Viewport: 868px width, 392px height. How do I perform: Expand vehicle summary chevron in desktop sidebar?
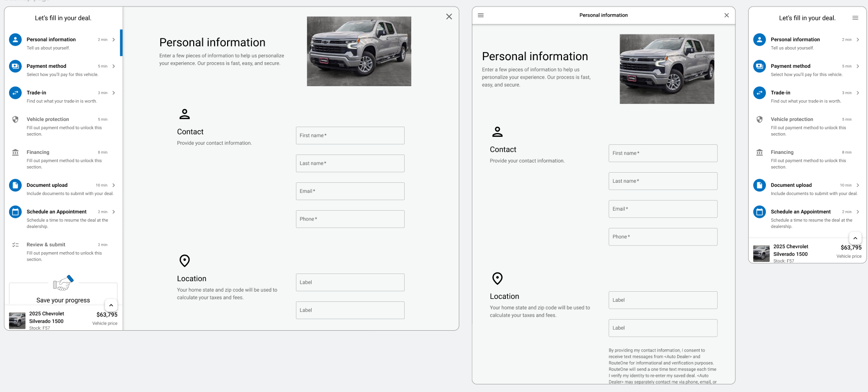(111, 305)
